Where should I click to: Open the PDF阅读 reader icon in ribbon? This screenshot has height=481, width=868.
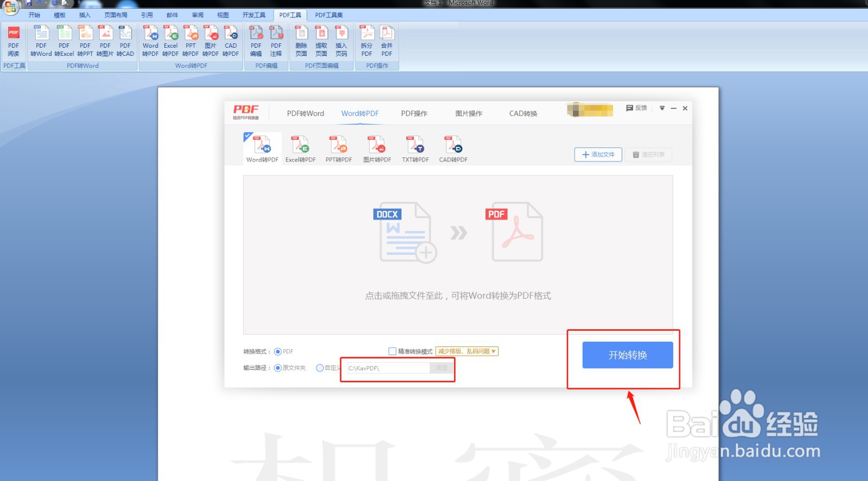[14, 42]
